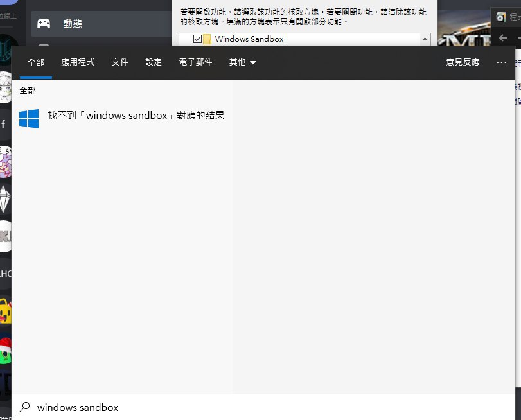Select the Windows Sandbox feature entry

249,39
